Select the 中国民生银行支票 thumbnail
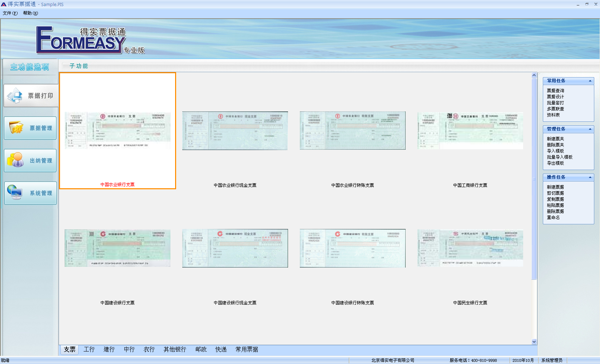 [470, 248]
